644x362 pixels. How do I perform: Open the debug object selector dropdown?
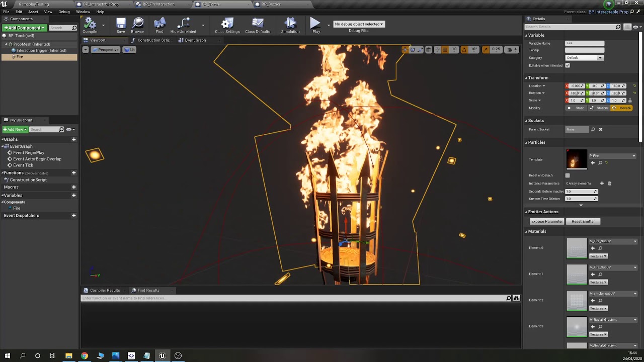[x=359, y=24]
